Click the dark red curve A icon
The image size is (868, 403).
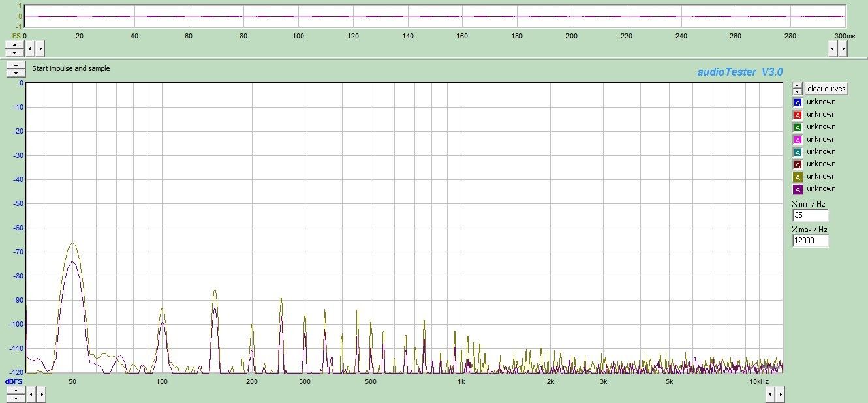pos(797,164)
